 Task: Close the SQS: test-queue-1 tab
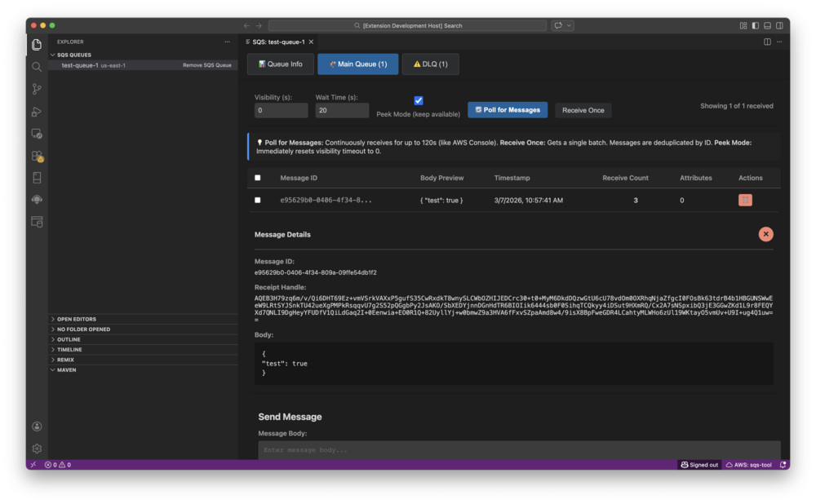point(311,42)
